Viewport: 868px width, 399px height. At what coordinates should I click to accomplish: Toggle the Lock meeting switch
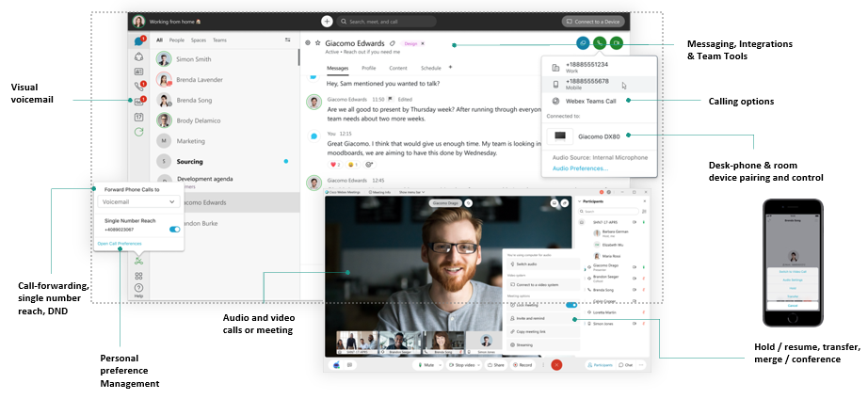tap(571, 305)
